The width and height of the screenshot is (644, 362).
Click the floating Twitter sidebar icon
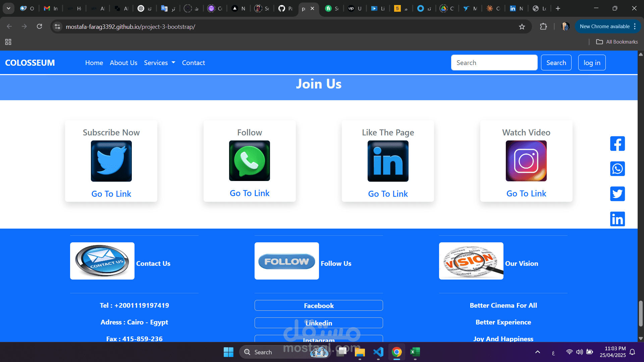click(x=617, y=194)
